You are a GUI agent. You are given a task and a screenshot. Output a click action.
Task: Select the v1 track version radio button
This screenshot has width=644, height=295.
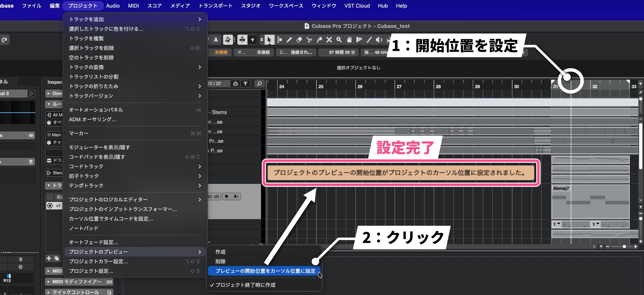pos(50,206)
